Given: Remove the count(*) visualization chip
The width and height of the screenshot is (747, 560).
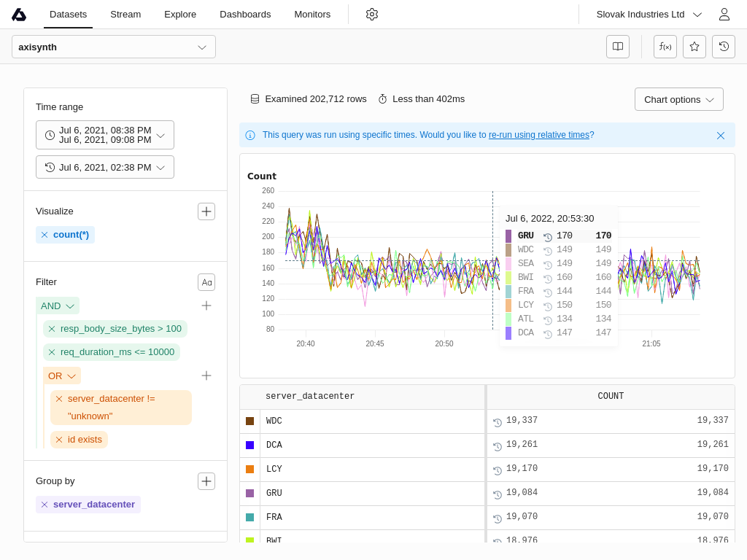Looking at the screenshot, I should [44, 235].
